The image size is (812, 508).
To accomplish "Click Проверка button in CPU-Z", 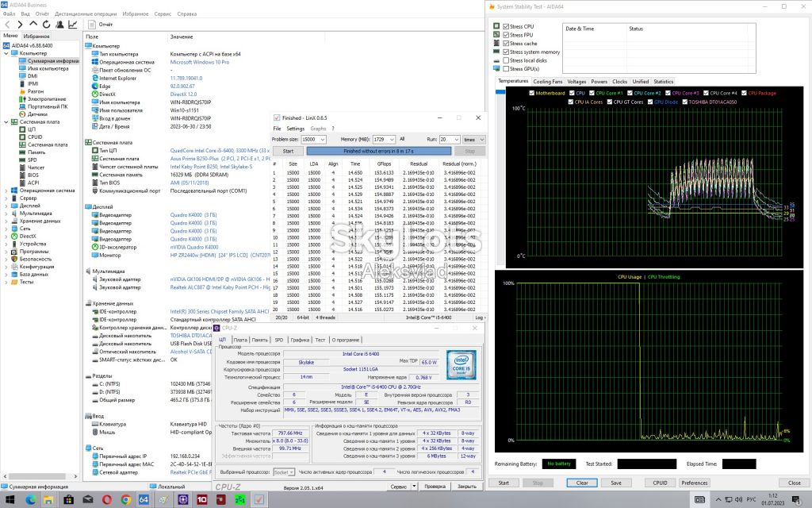I will click(x=435, y=487).
